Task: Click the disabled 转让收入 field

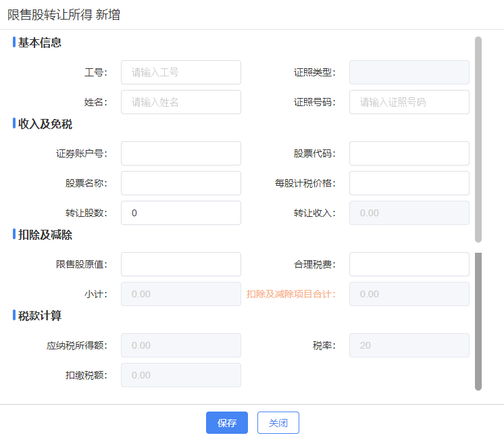Action: pos(409,213)
